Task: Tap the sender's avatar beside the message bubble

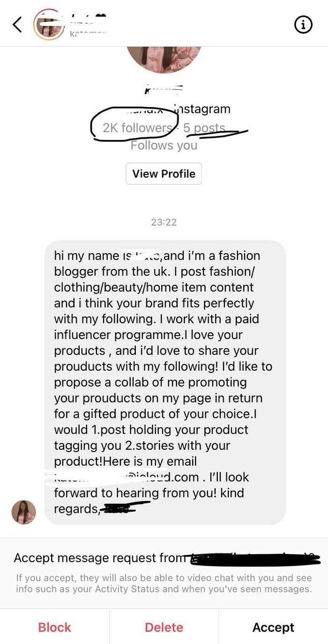Action: pyautogui.click(x=23, y=512)
